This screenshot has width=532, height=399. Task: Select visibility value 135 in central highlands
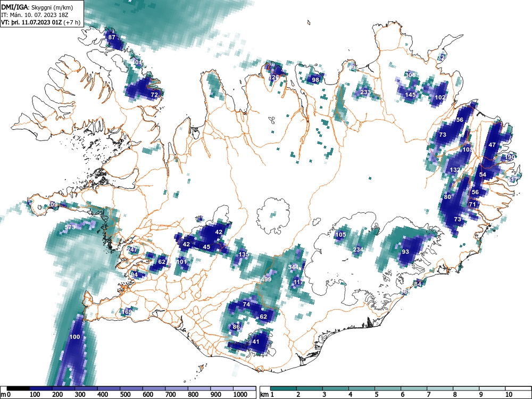pyautogui.click(x=244, y=254)
